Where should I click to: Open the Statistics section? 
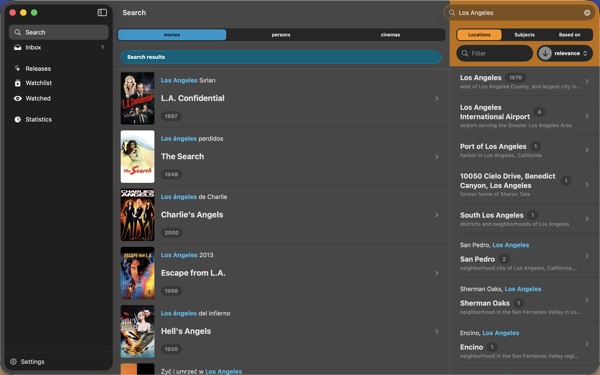click(x=59, y=119)
